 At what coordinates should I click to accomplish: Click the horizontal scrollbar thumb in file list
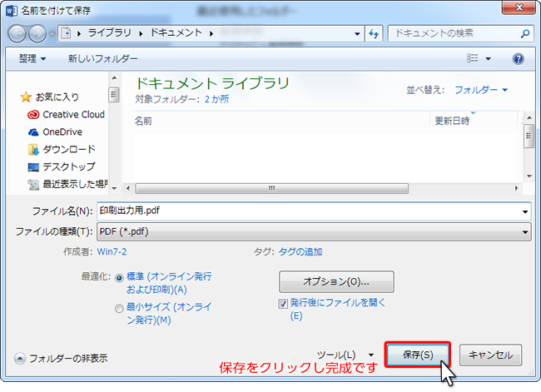[272, 188]
